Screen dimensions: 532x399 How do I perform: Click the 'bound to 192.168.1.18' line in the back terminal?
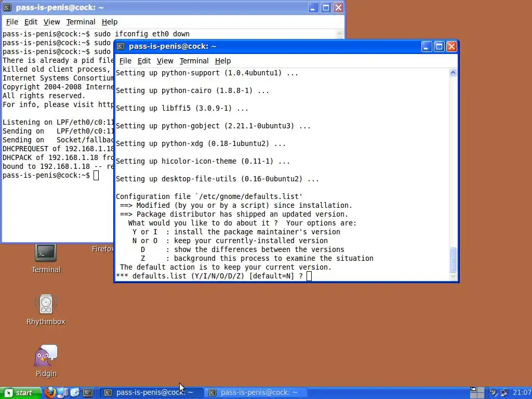pos(58,166)
